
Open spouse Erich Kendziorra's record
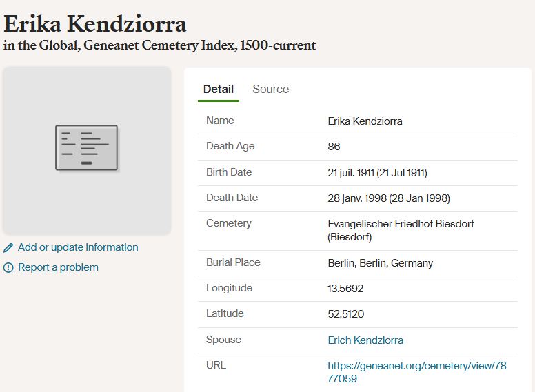coord(365,340)
